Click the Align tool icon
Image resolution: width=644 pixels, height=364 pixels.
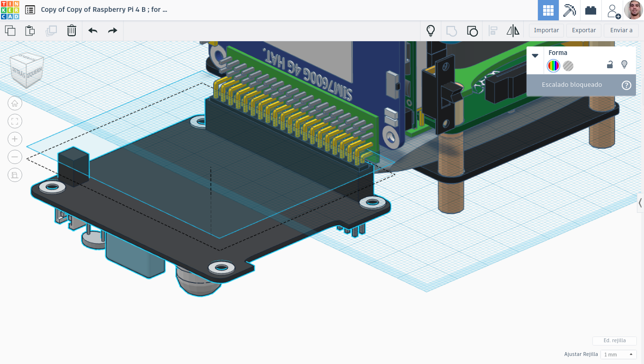pyautogui.click(x=493, y=31)
